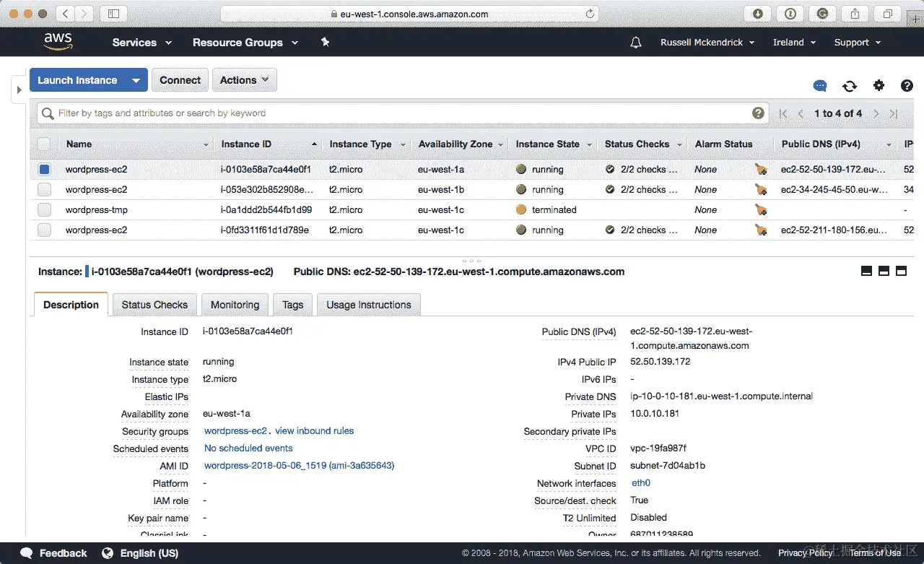
Task: Switch to Monitoring tab
Action: tap(235, 305)
